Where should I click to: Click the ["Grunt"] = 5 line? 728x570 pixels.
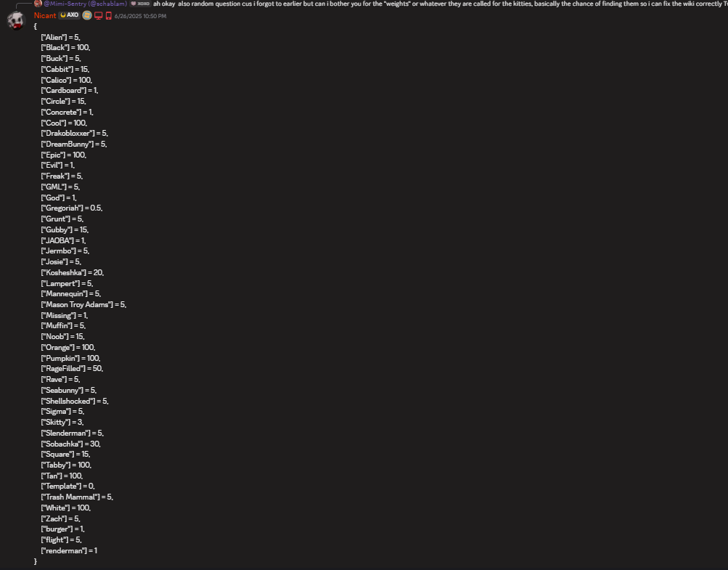[62, 219]
